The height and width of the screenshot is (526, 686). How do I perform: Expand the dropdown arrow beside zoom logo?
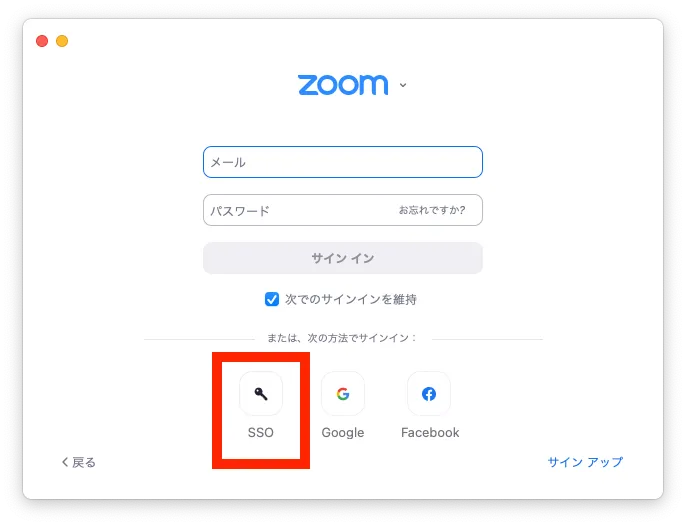point(403,85)
